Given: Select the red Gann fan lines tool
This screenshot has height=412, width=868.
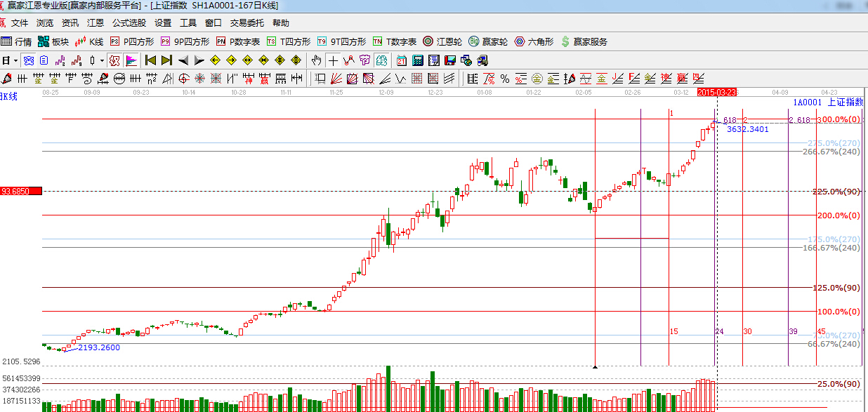Looking at the screenshot, I should [x=336, y=78].
